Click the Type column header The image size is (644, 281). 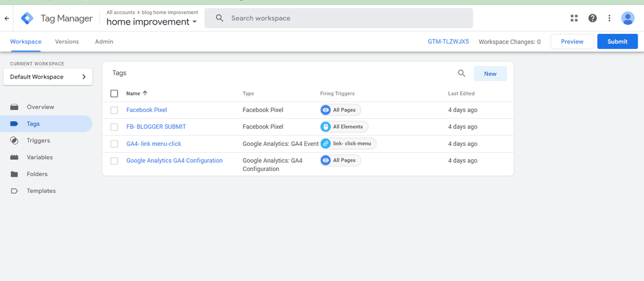[x=248, y=94]
